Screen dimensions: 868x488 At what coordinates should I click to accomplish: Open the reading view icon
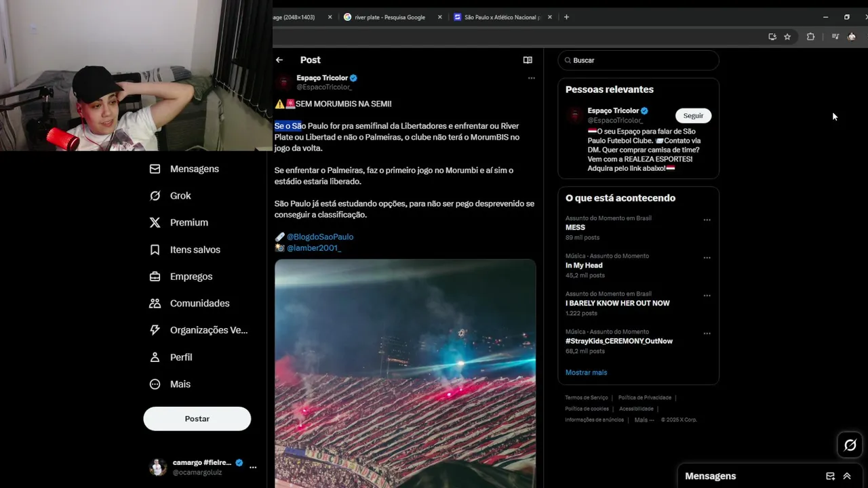click(x=528, y=60)
